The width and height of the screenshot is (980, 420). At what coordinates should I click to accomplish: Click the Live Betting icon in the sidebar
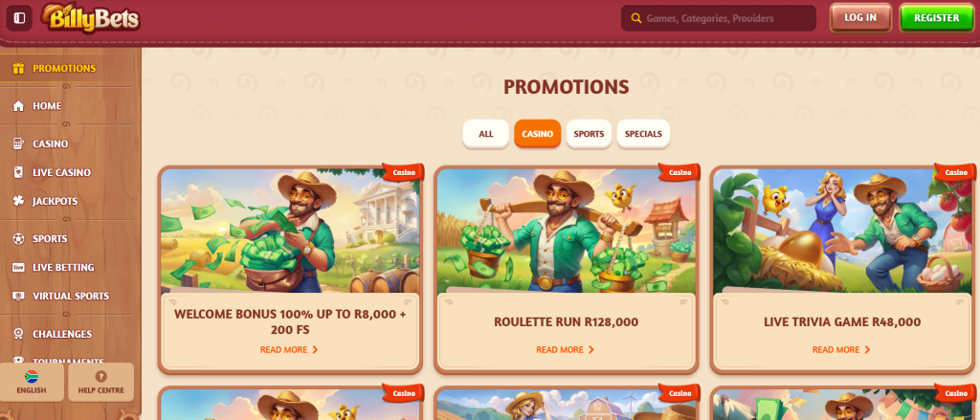pyautogui.click(x=18, y=268)
